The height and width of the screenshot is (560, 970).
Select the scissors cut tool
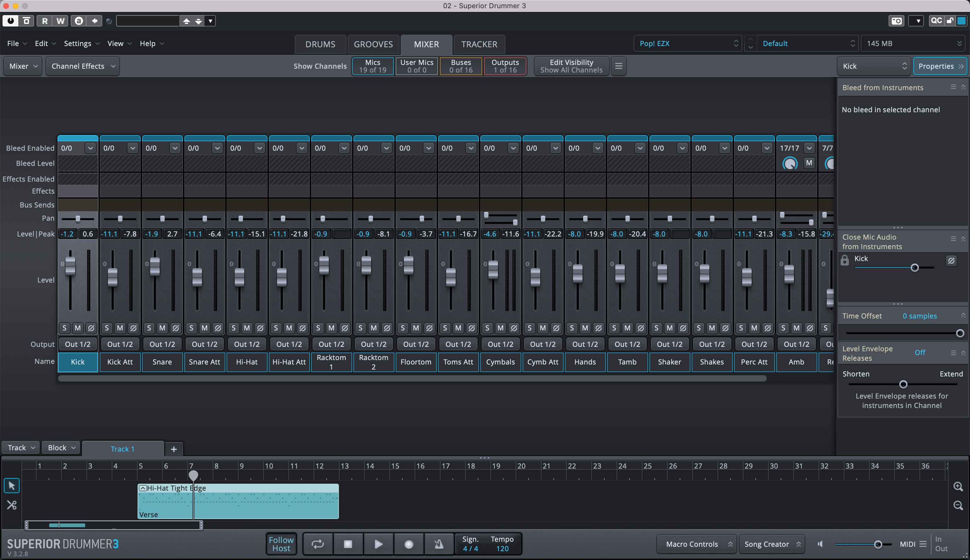point(12,505)
